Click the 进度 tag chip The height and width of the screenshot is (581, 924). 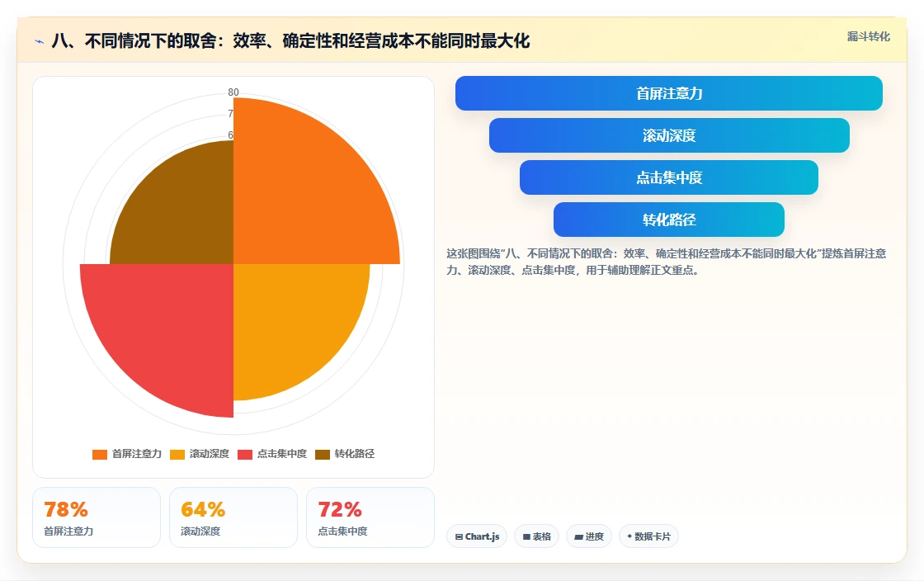tap(589, 536)
